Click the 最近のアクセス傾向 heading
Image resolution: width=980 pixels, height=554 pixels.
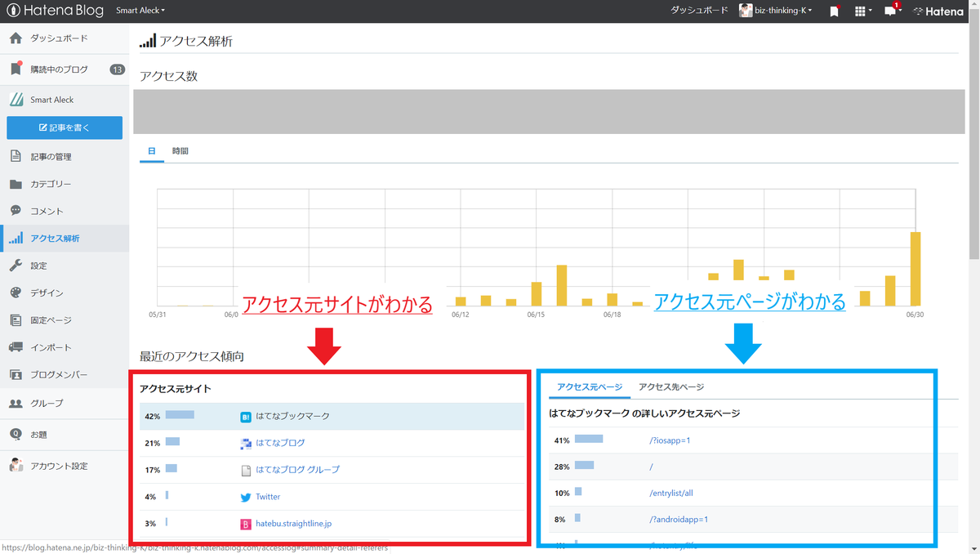(192, 356)
